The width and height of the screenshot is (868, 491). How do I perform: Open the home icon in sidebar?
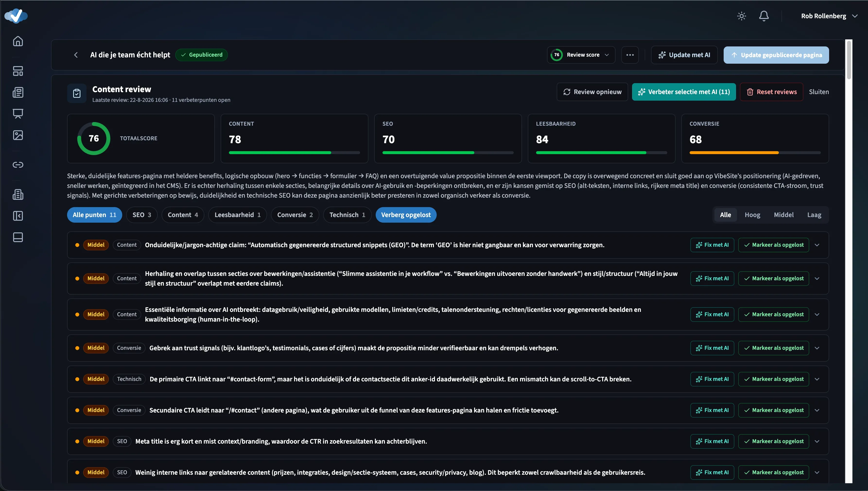point(18,41)
